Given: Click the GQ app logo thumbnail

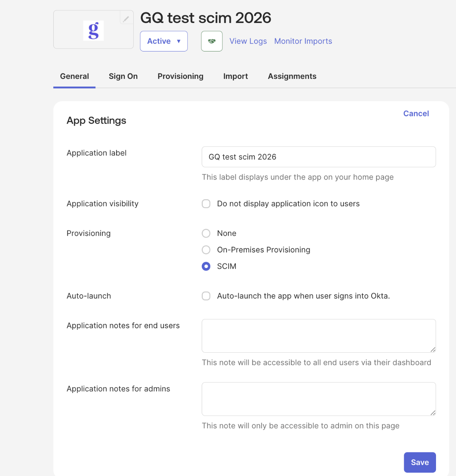Looking at the screenshot, I should coord(93,30).
